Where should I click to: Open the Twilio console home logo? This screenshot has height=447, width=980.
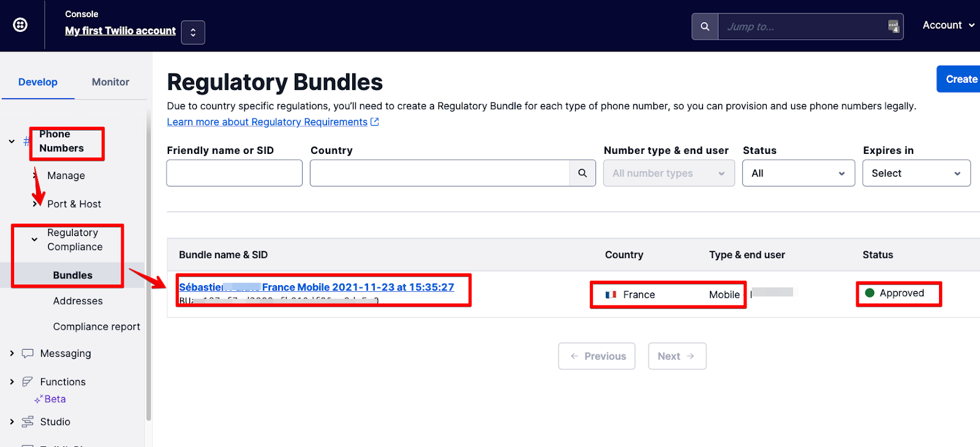tap(20, 25)
